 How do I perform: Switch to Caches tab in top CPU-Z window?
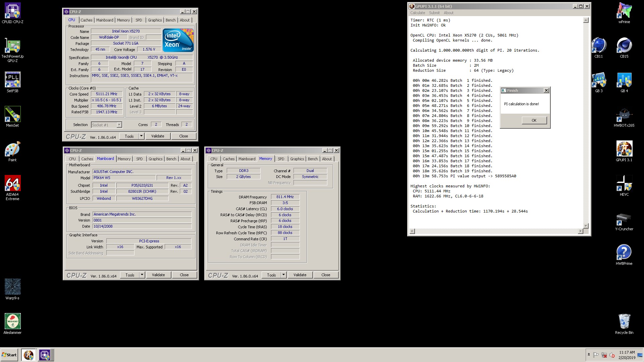[86, 20]
